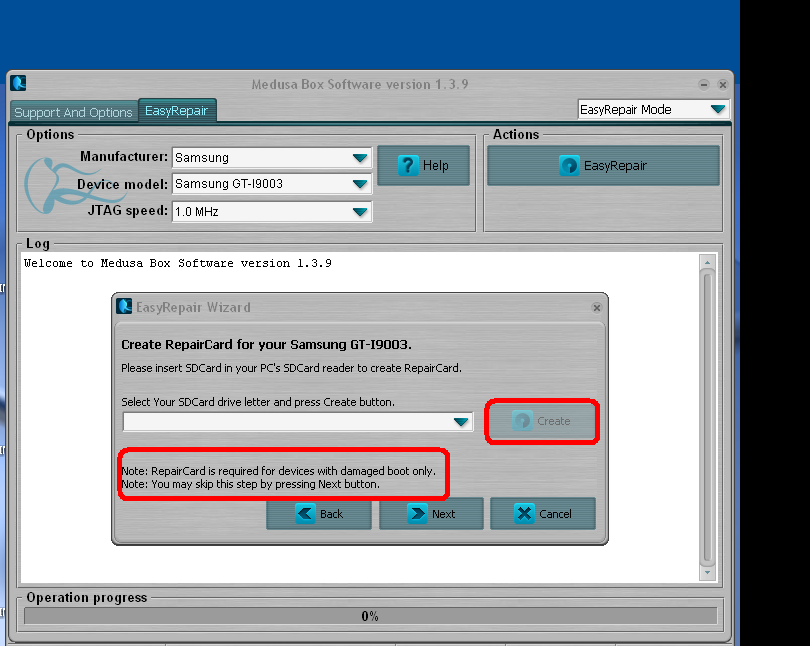Close the EasyRepair Wizard dialog

click(597, 308)
